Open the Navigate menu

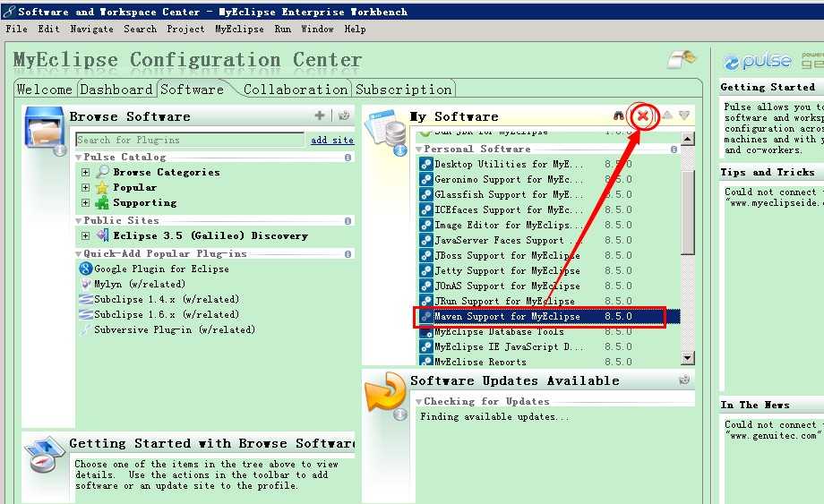(92, 29)
